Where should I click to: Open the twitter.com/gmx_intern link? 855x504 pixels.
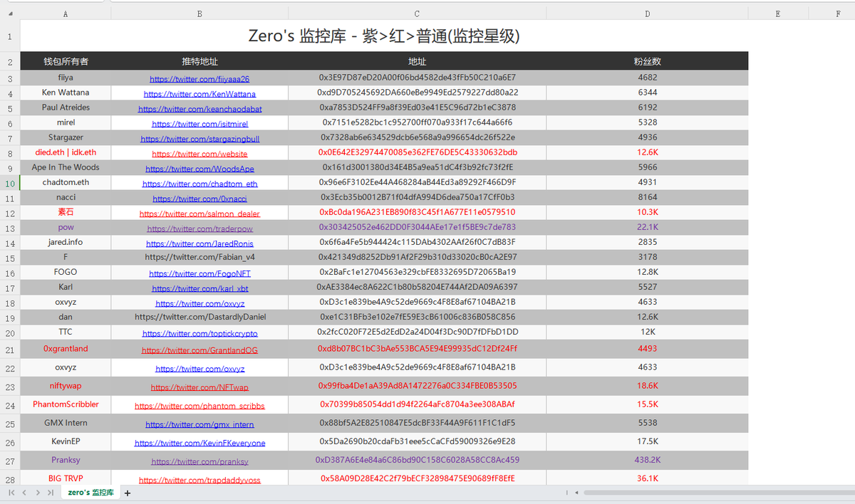coord(199,424)
